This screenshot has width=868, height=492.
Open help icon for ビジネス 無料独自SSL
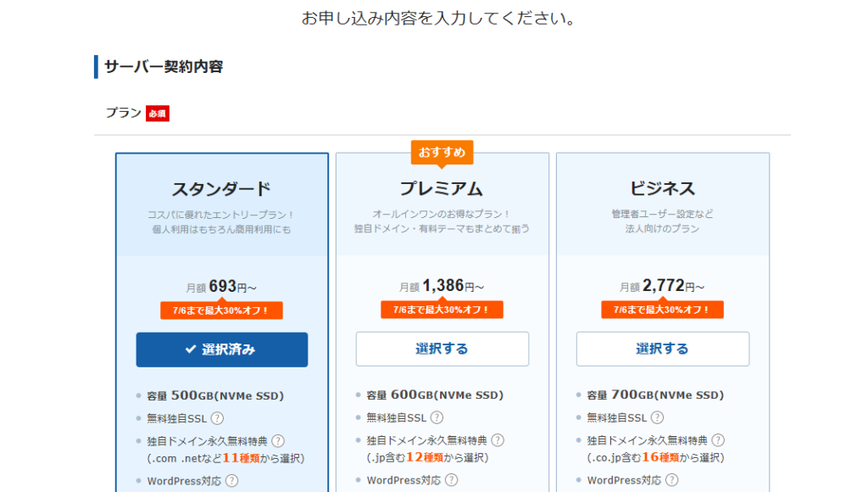click(x=657, y=417)
